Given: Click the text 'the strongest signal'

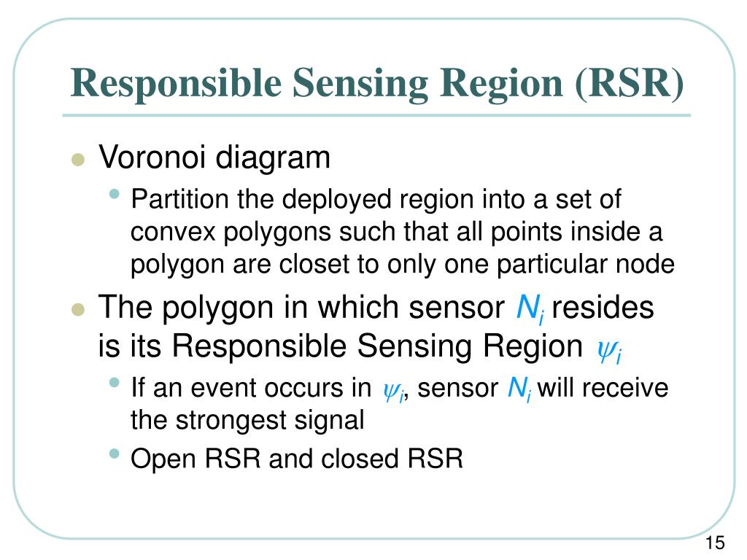Looking at the screenshot, I should 247,421.
